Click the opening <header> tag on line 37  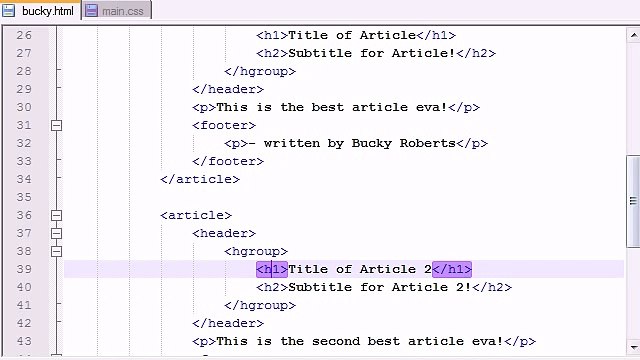pyautogui.click(x=224, y=233)
